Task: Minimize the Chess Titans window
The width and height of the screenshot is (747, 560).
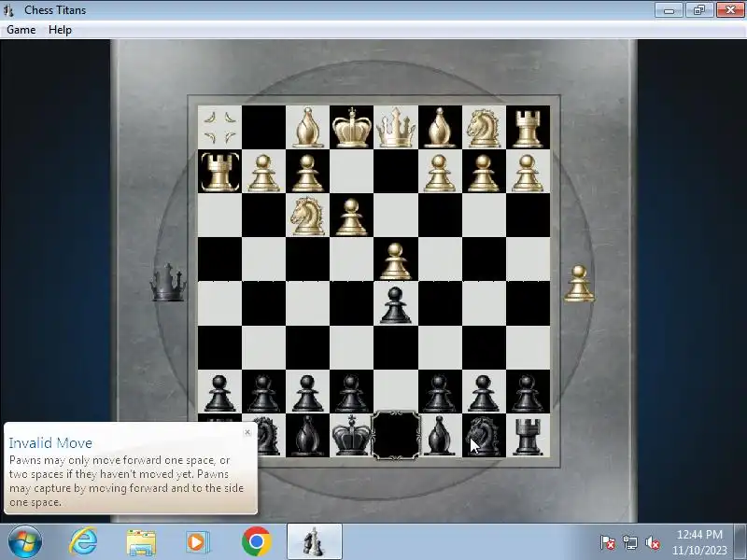Action: coord(669,9)
